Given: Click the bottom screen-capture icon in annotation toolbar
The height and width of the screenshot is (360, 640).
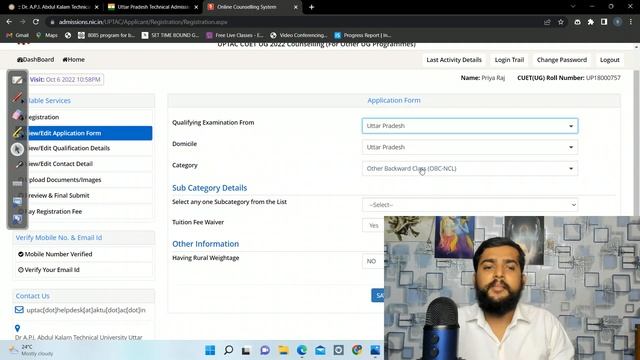Looking at the screenshot, I should 17,219.
